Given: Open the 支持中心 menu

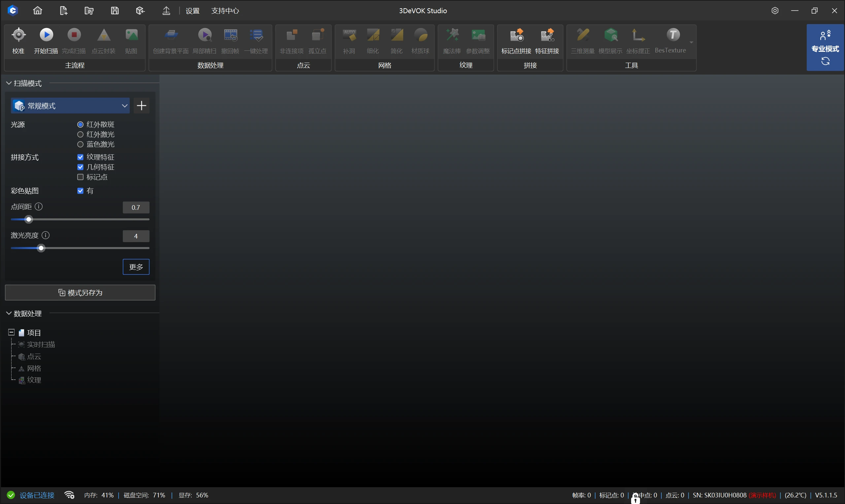Looking at the screenshot, I should [225, 11].
